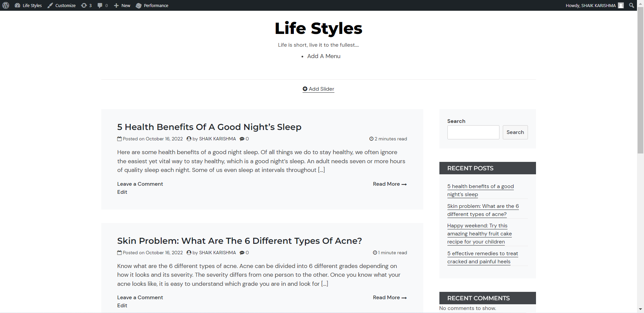644x313 pixels.
Task: Click the Add Slider link
Action: tap(318, 89)
